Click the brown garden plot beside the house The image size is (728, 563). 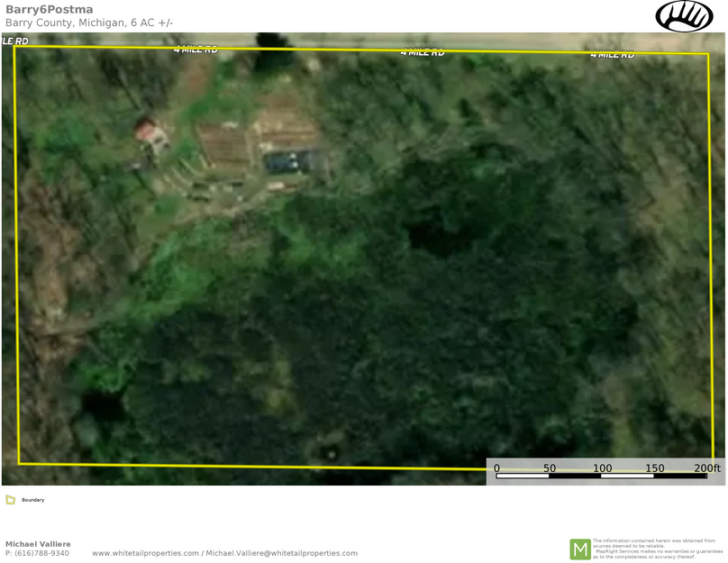(225, 144)
